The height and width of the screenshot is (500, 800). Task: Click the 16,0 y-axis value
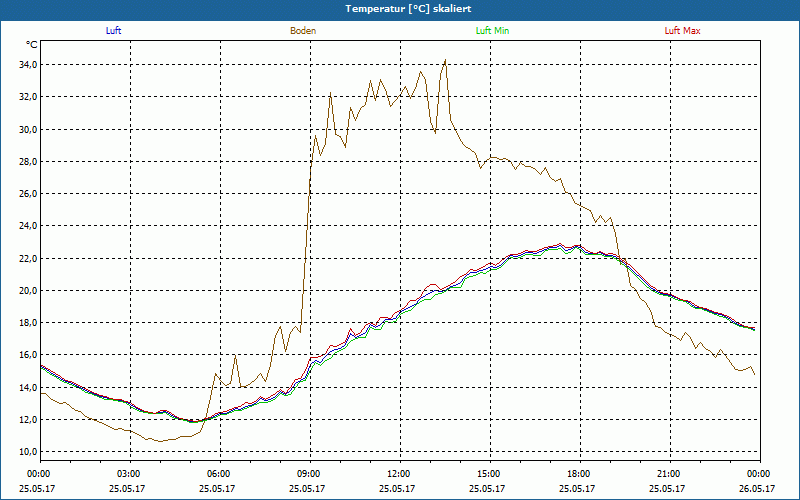(28, 355)
